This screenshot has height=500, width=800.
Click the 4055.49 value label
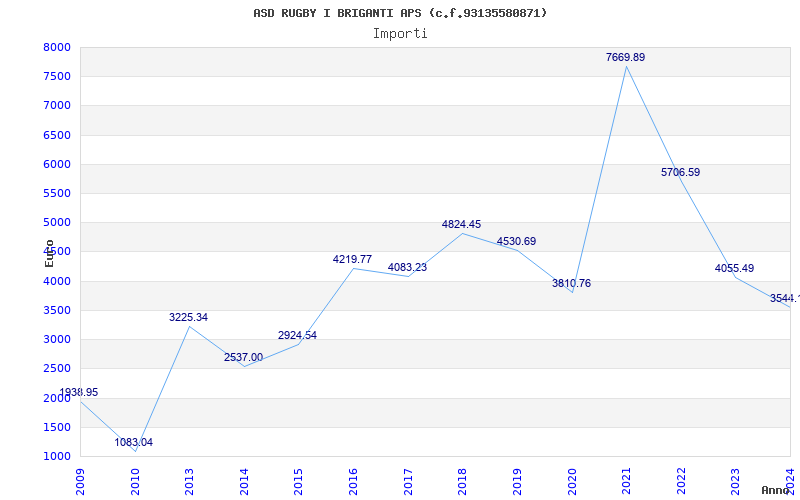coord(734,268)
